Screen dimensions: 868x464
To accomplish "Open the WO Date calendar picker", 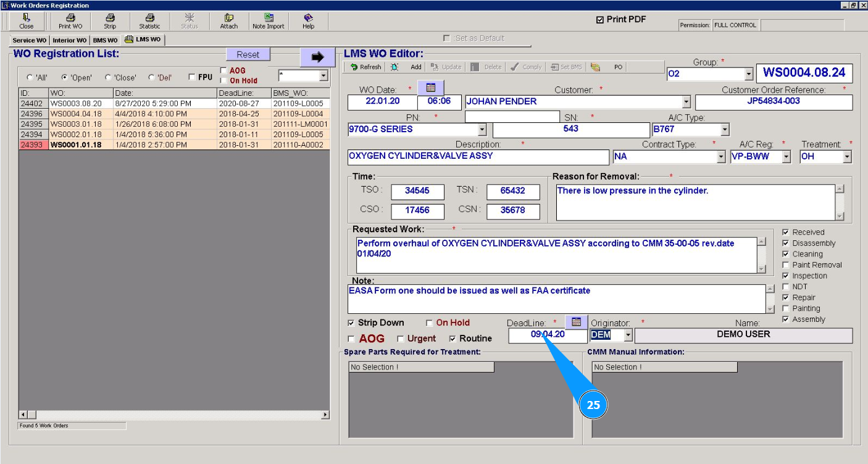I will coord(431,88).
